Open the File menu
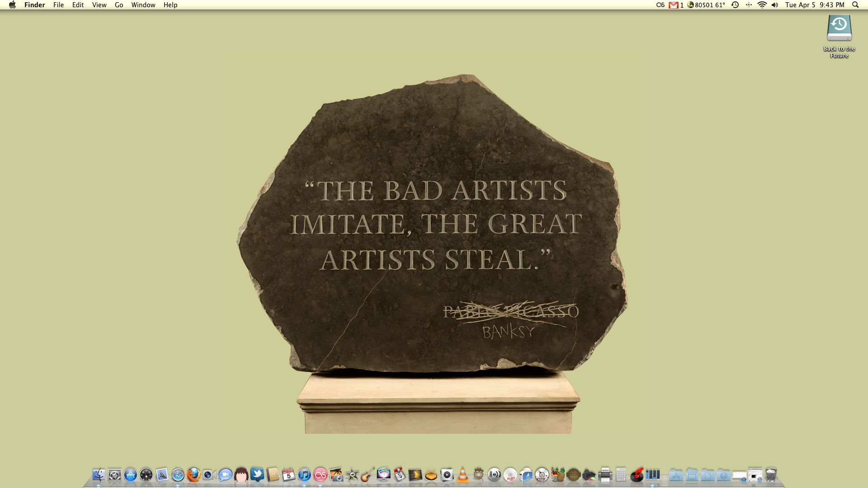This screenshot has height=488, width=868. coord(58,5)
